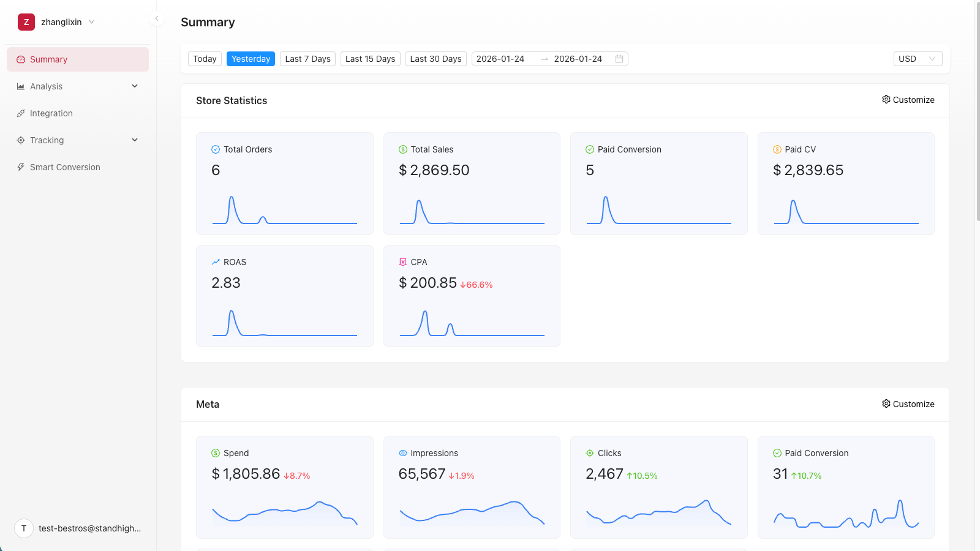The height and width of the screenshot is (551, 980).
Task: Click Customize in the Meta section
Action: point(908,404)
